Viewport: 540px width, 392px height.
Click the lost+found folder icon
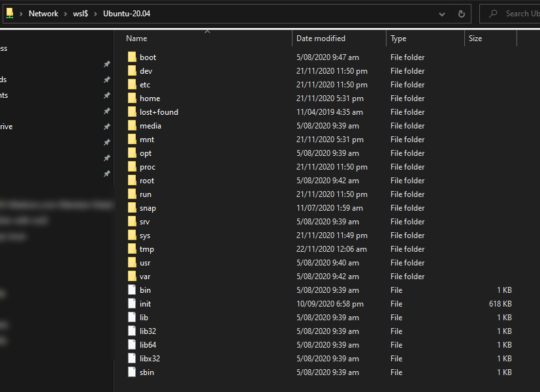(132, 112)
